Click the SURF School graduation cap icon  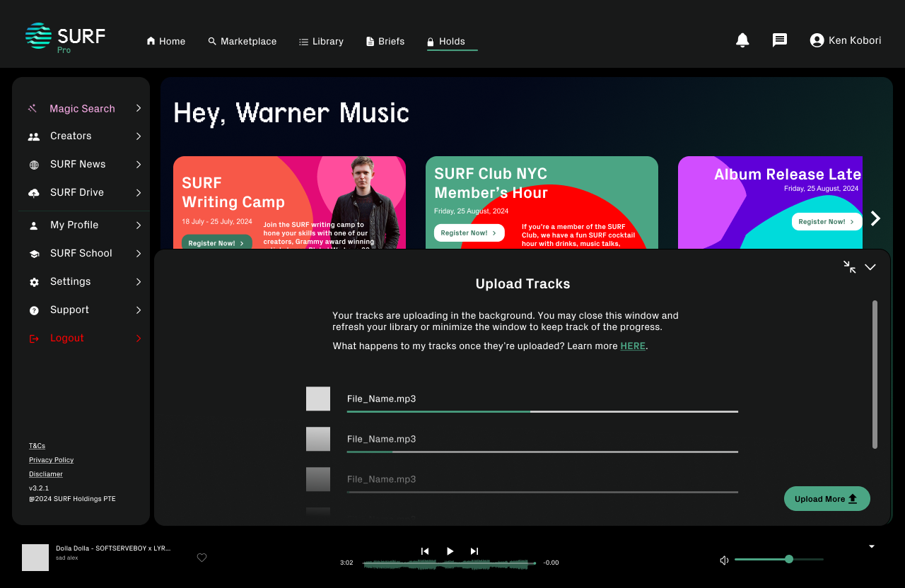34,254
